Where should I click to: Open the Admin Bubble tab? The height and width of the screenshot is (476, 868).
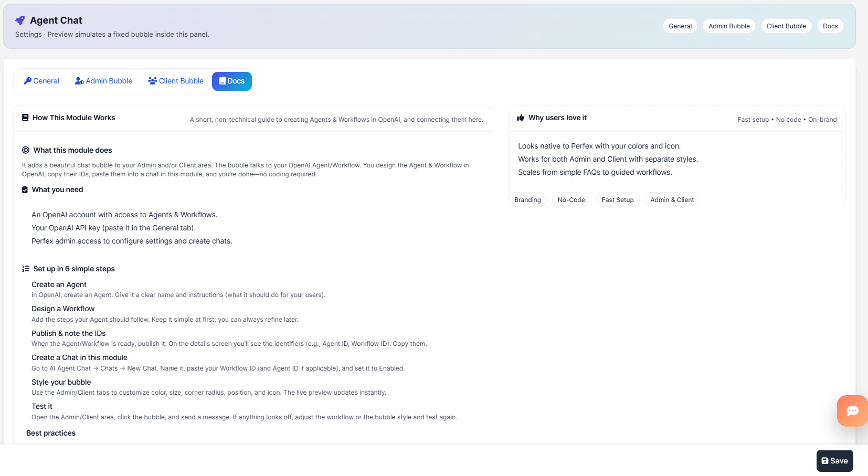point(103,81)
